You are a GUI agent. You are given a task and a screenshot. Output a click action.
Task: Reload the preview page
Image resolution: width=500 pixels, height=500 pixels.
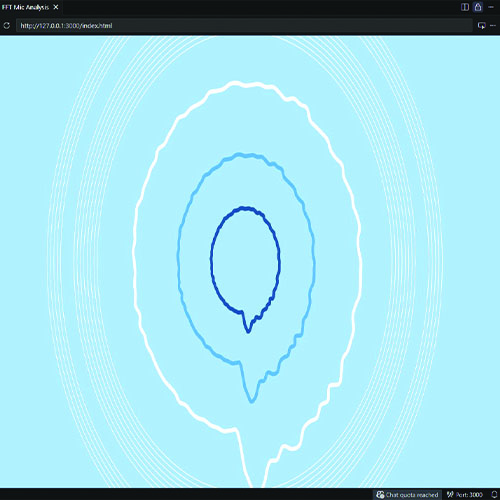click(x=7, y=26)
